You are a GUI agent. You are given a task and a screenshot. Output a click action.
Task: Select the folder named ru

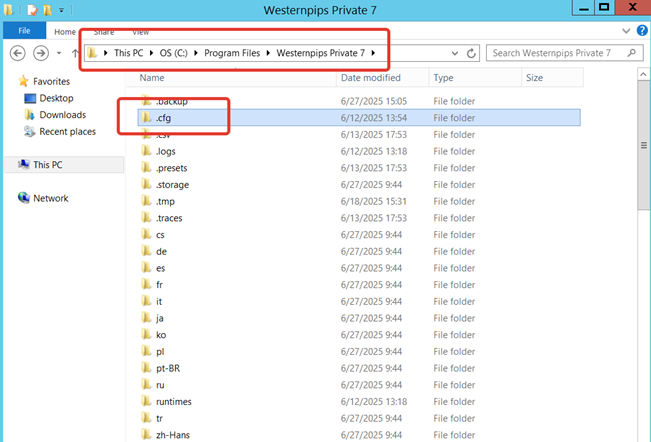(160, 385)
